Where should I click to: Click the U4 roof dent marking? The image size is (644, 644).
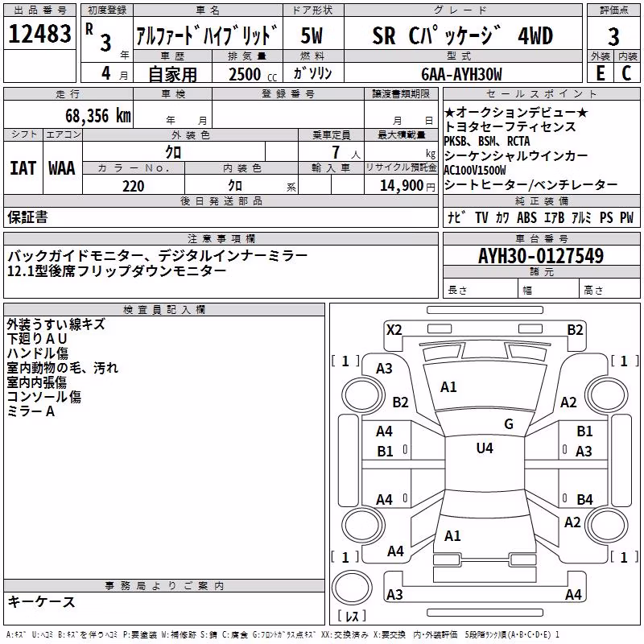tap(485, 448)
